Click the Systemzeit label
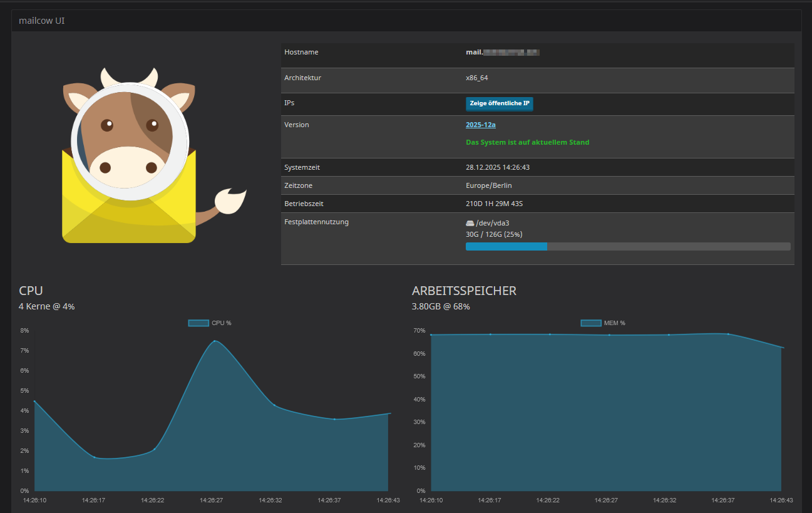Viewport: 812px width, 513px height. click(302, 167)
